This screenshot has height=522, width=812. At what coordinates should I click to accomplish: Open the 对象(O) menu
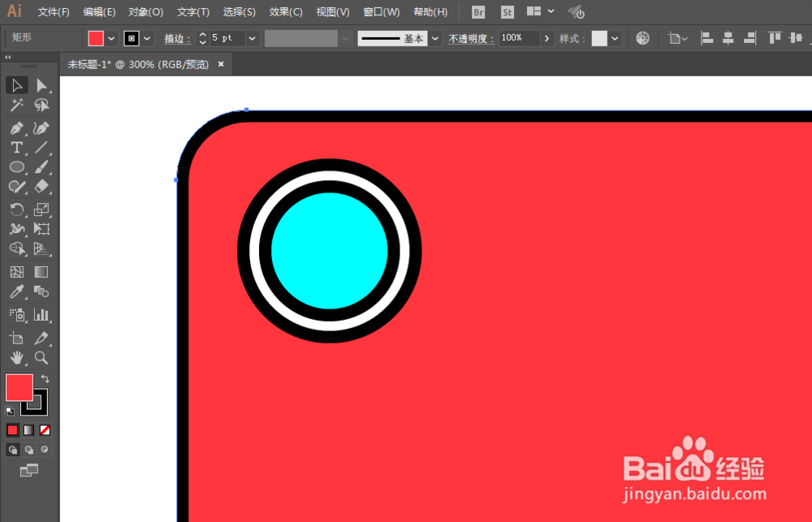145,12
